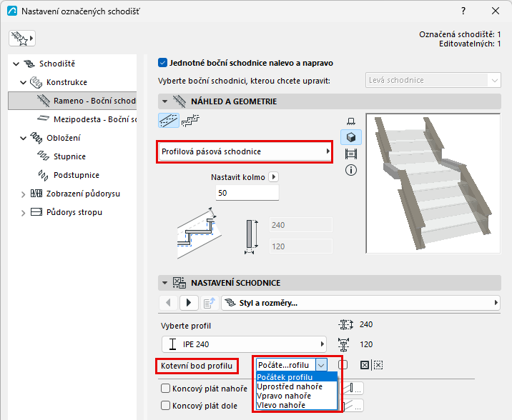
Task: Toggle the rounded square checkbox beside anchor dropdown
Action: (344, 365)
